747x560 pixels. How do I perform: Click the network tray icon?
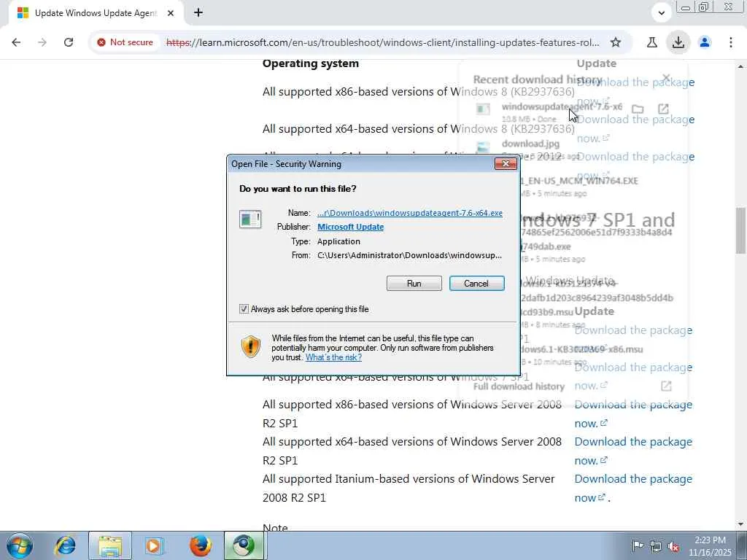coord(656,546)
